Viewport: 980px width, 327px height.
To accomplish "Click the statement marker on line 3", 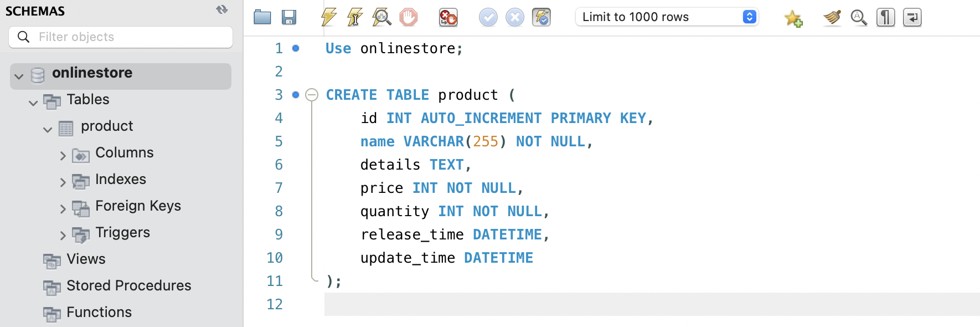I will (x=296, y=95).
